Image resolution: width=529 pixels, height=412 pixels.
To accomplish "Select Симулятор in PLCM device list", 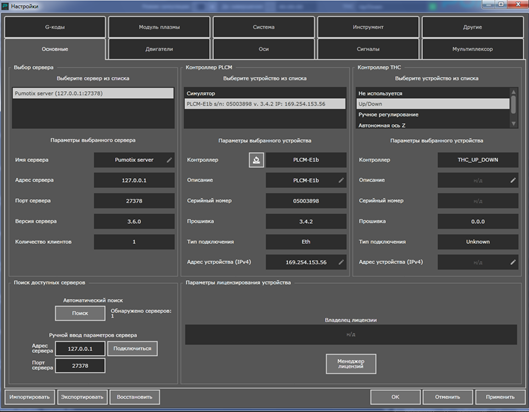I will point(265,93).
